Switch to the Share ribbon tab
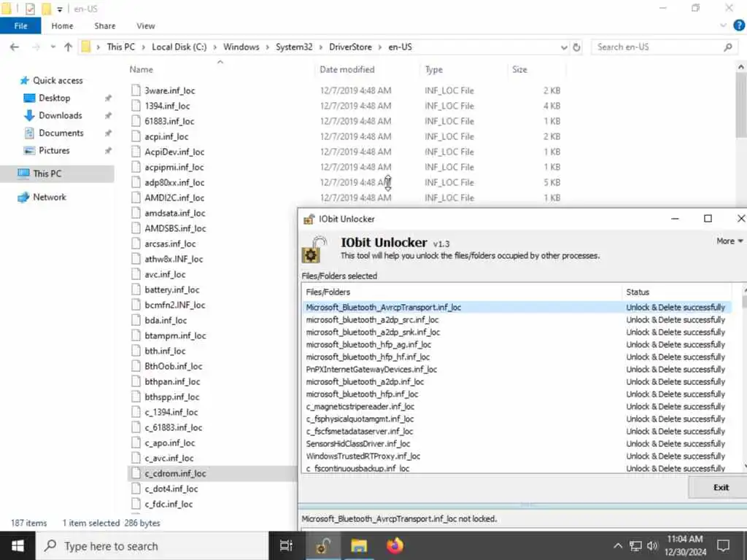Screen dimensions: 747x560 (x=105, y=26)
